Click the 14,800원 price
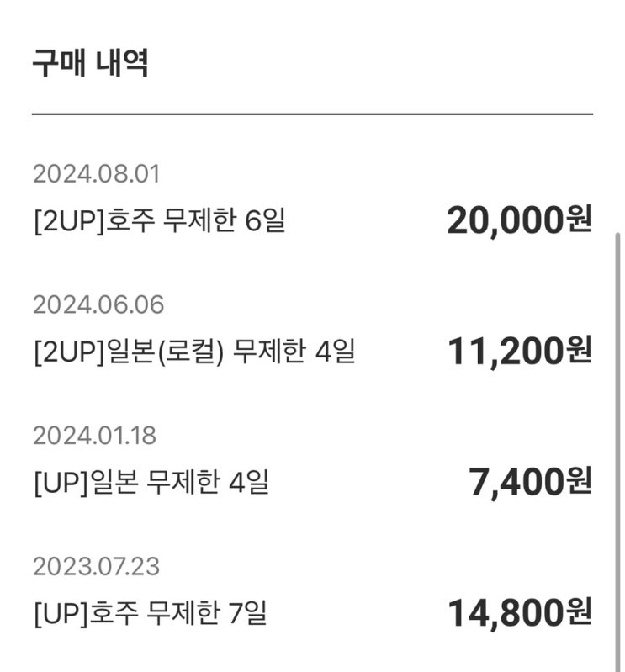625x672 pixels. coord(520,612)
